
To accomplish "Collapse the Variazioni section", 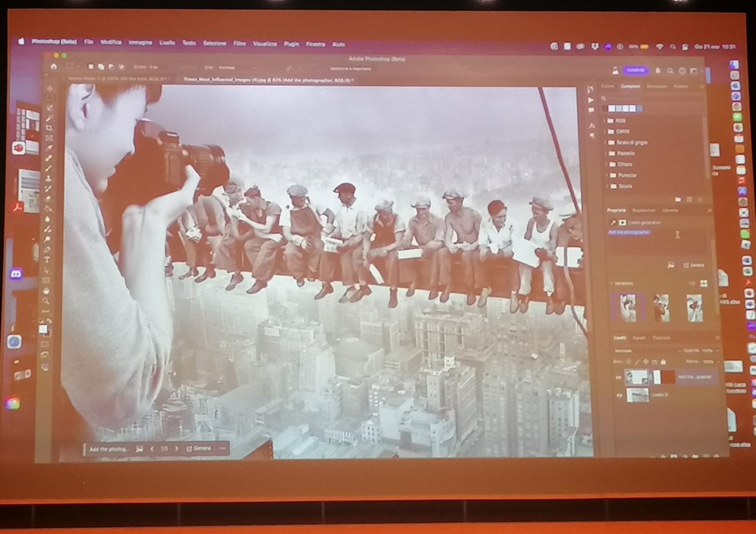I will click(x=611, y=283).
